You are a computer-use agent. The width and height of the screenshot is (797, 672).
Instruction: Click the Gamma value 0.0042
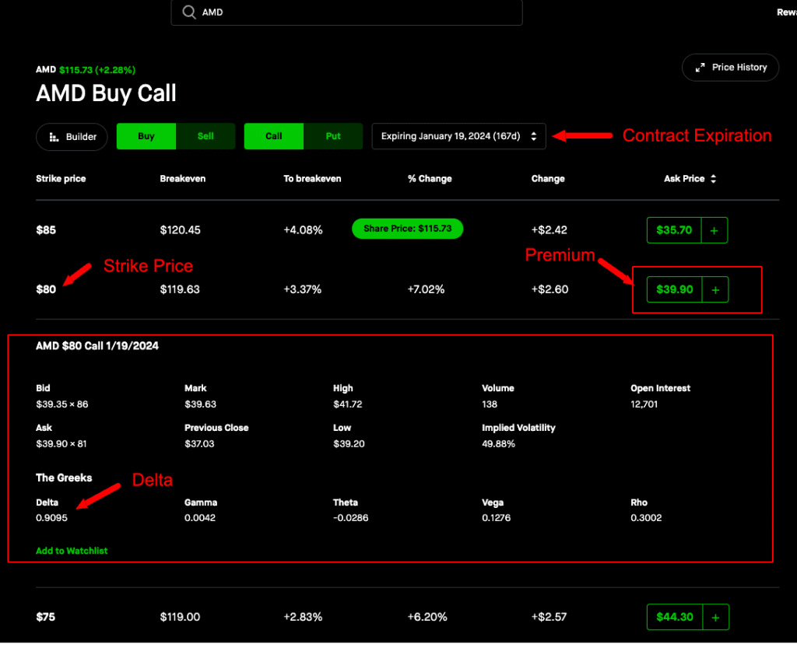pos(200,517)
